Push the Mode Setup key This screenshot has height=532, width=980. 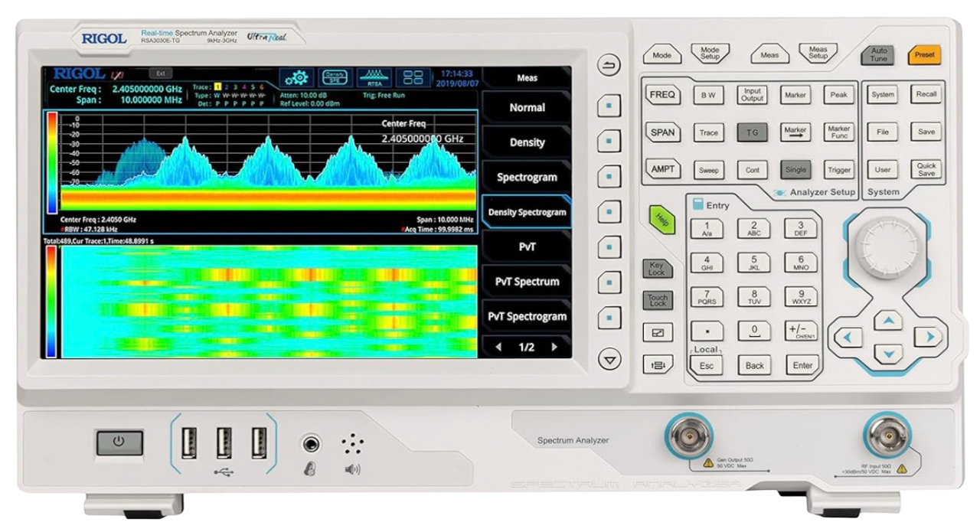(710, 54)
